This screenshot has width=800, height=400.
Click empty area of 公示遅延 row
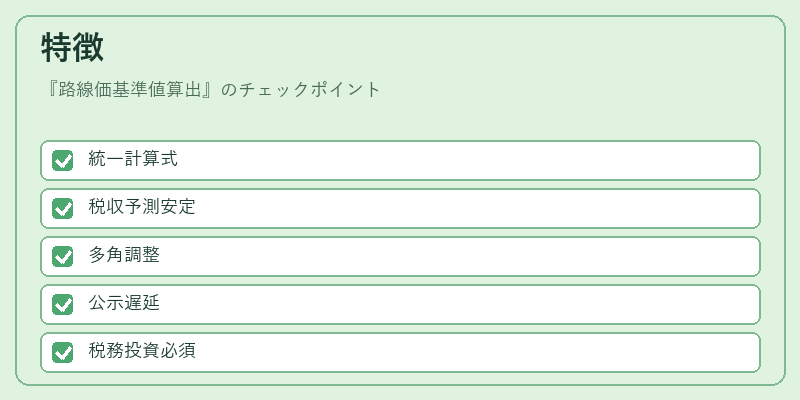(x=459, y=305)
